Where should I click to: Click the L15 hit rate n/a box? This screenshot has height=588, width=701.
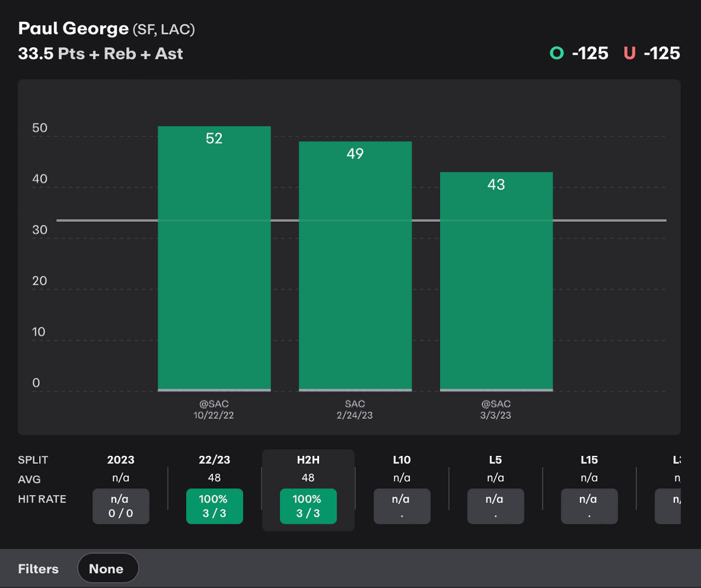[589, 506]
